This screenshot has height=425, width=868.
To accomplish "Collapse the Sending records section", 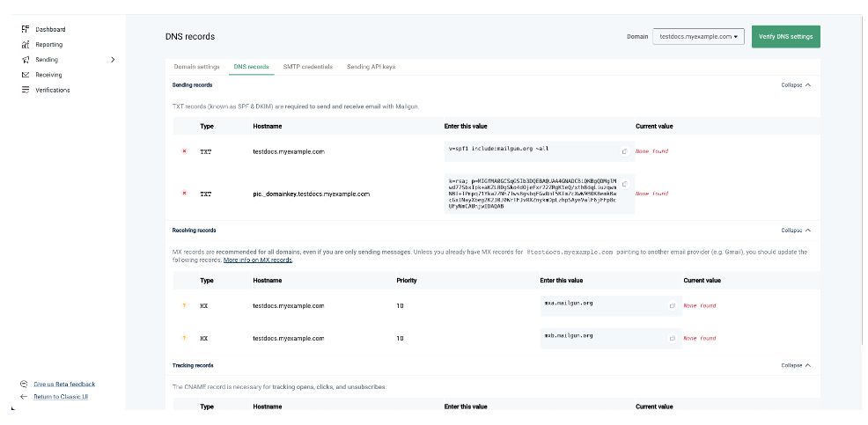I will tap(796, 85).
